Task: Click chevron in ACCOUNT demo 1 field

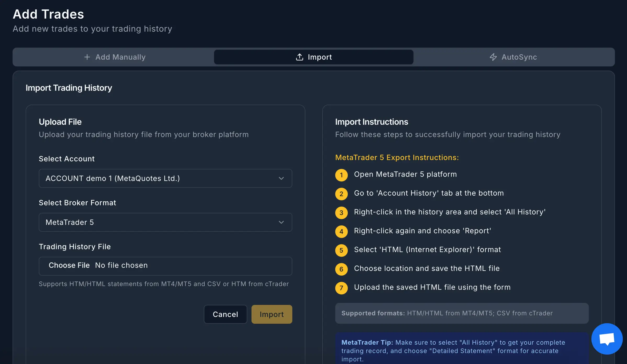Action: click(x=281, y=178)
